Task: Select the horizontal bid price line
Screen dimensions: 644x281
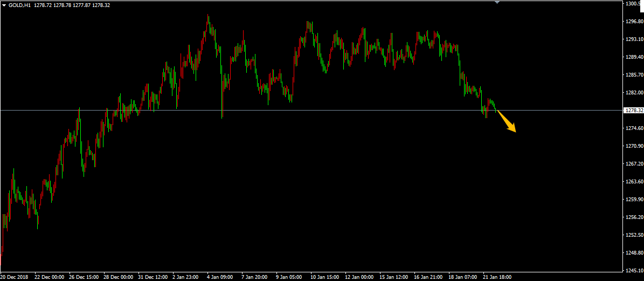Action: point(311,110)
